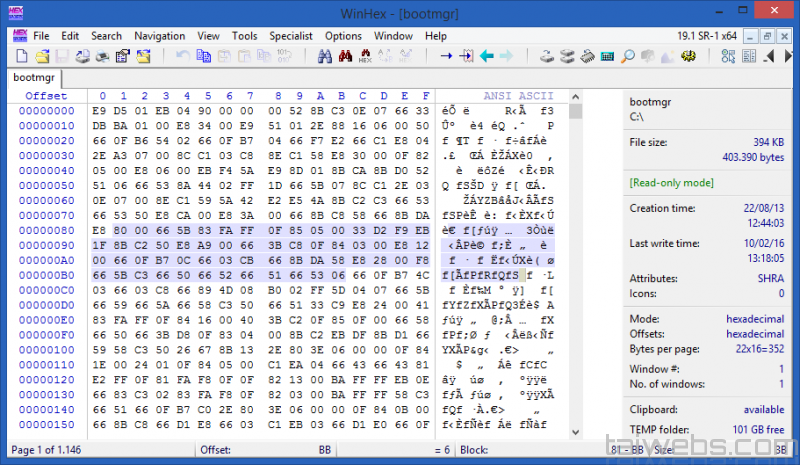Open a file with the folder icon
The width and height of the screenshot is (800, 465).
coord(39,56)
